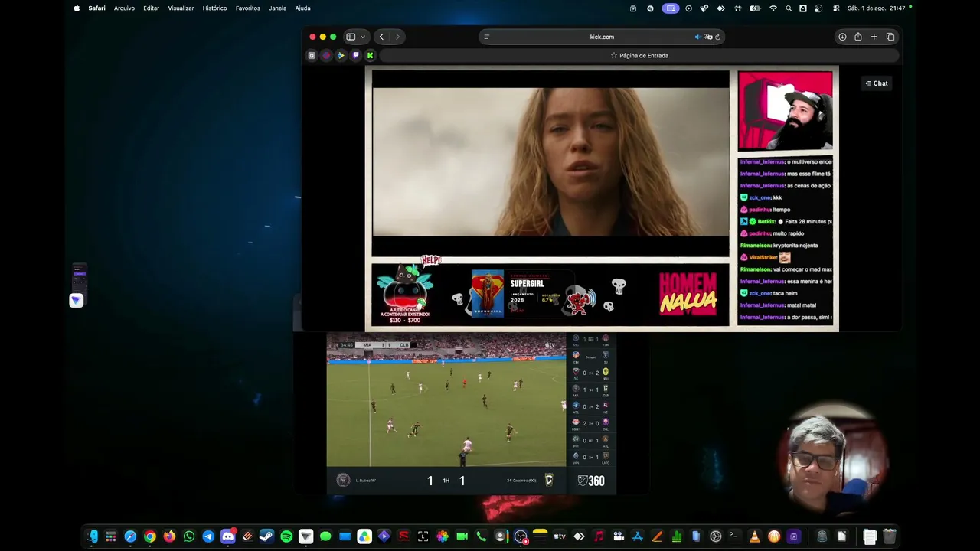Go back in Safari history
This screenshot has height=551, width=980.
coord(381,37)
